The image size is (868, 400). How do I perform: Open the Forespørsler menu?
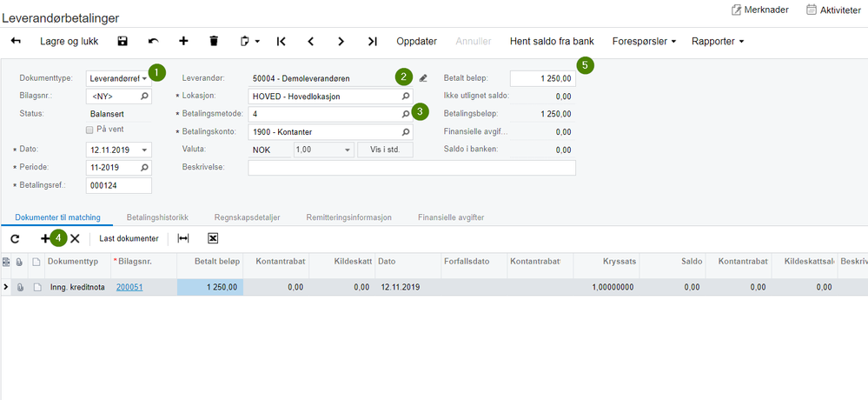[645, 41]
